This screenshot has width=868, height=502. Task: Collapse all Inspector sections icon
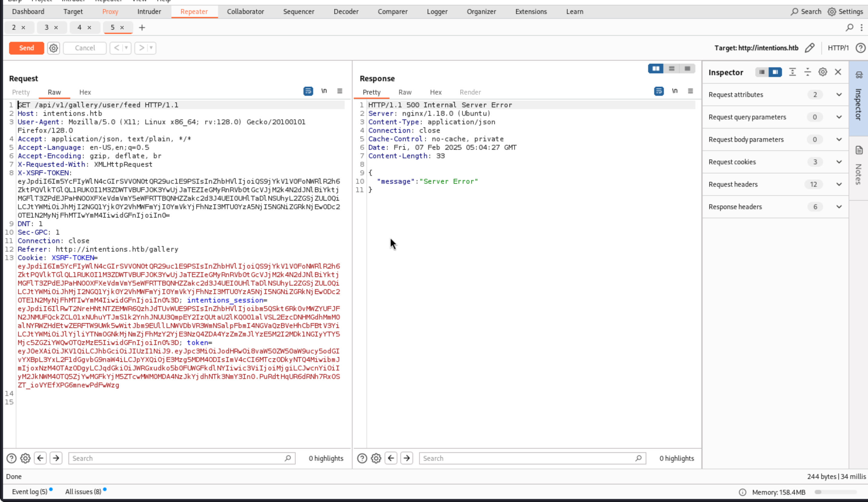click(807, 72)
